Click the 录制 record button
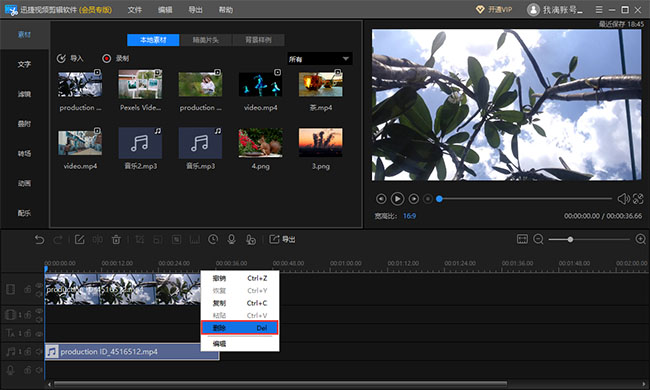This screenshot has width=650, height=390. (116, 58)
